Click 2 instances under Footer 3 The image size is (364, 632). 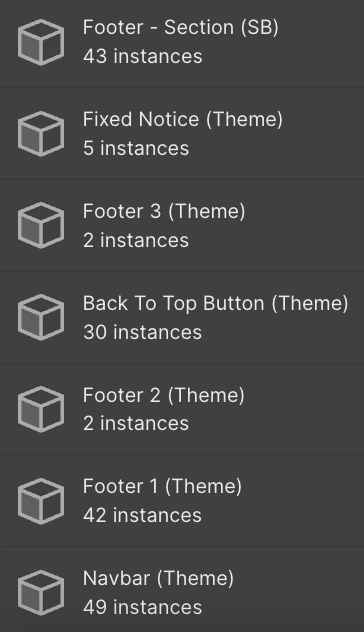click(x=136, y=240)
